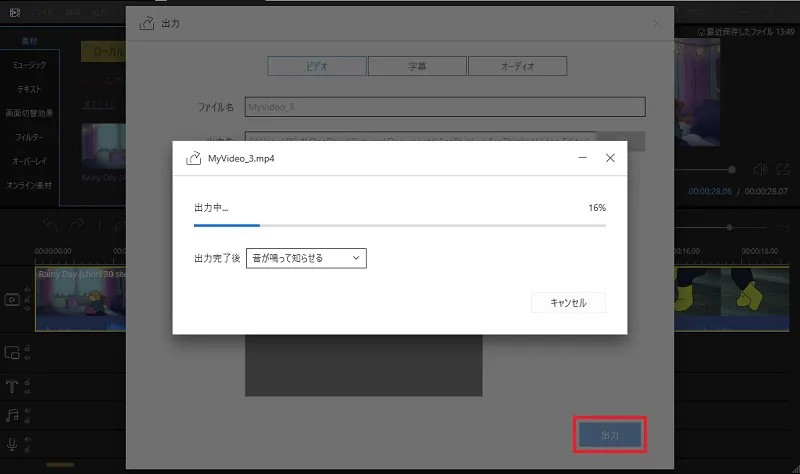Screen dimensions: 800x474
Task: Open ミュージック in the left sidebar
Action: coord(29,65)
